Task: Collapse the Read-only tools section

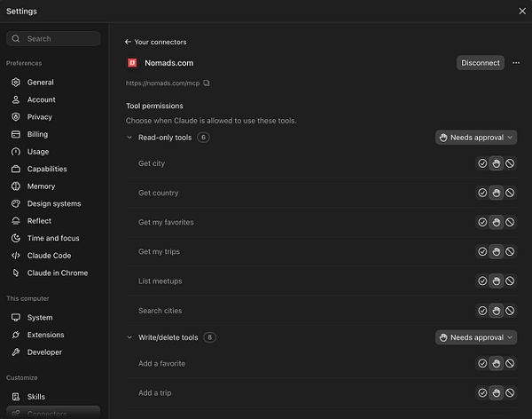Action: pos(129,138)
